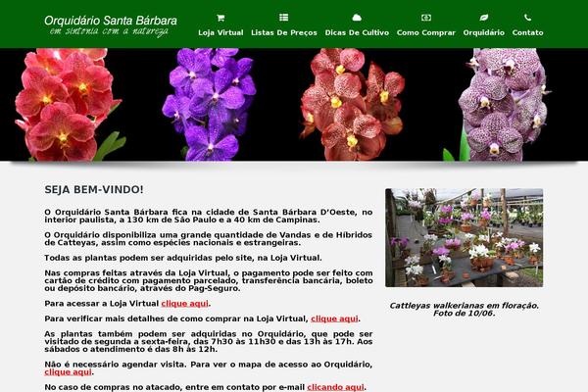Follow 'clique aqui' link to access Loja Virtual
The height and width of the screenshot is (392, 588).
[x=184, y=304]
